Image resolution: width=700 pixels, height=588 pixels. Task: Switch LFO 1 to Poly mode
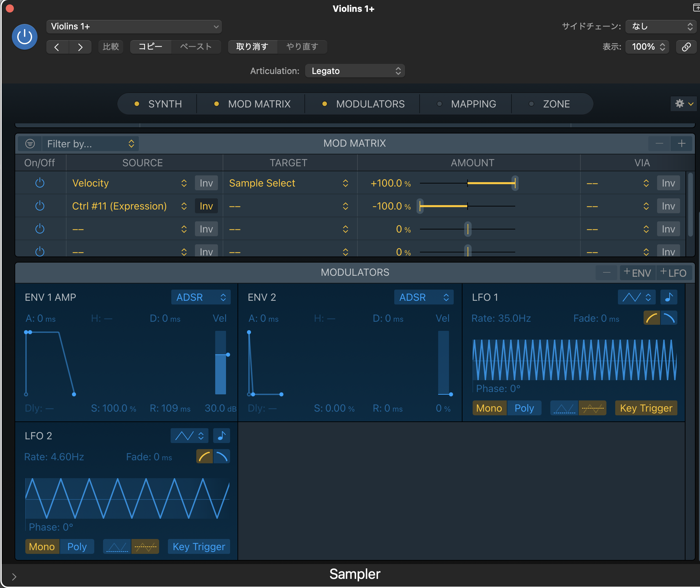(x=524, y=408)
